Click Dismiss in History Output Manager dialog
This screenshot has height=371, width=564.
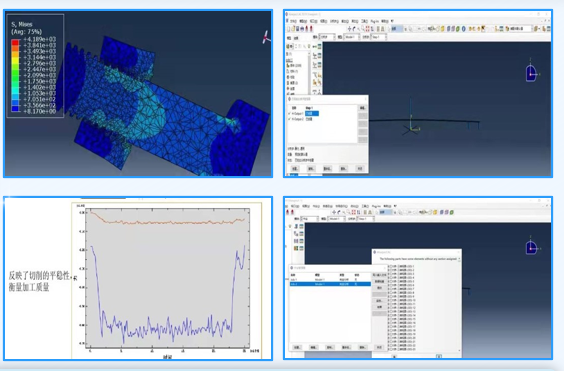point(359,168)
